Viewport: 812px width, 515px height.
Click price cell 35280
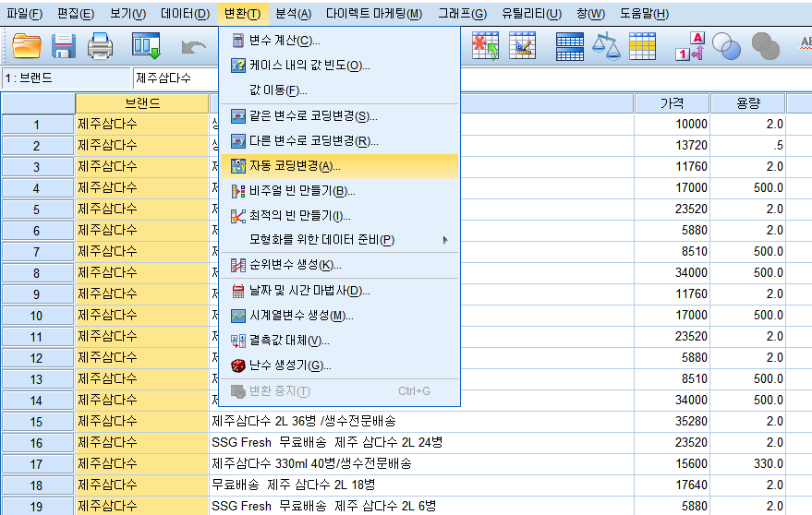coord(672,421)
